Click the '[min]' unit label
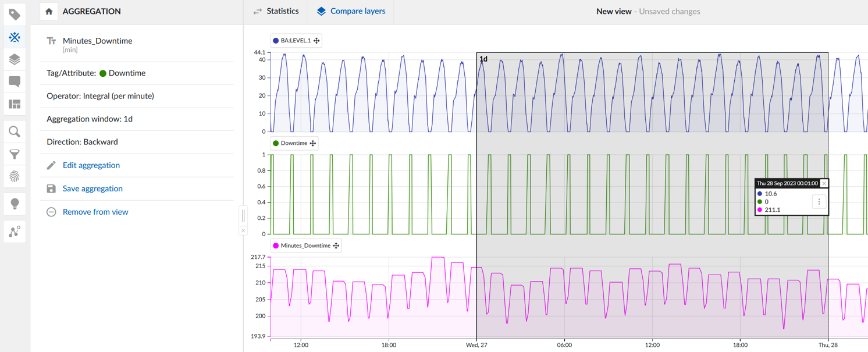 pyautogui.click(x=70, y=50)
